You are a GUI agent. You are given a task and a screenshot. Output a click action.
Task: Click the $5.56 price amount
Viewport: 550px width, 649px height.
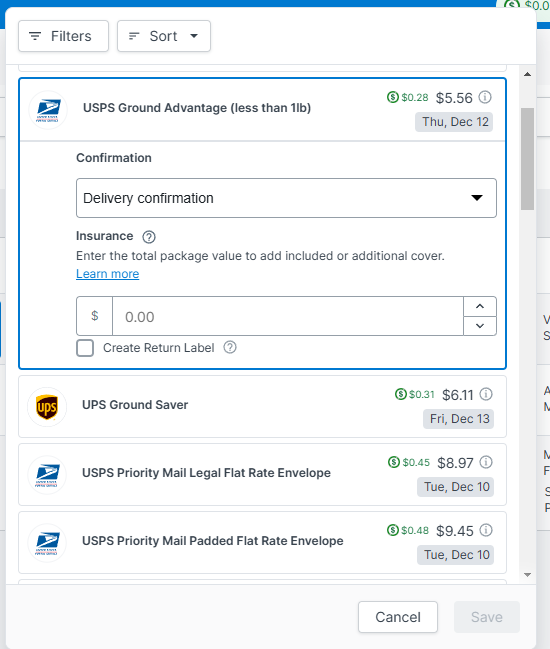(454, 98)
